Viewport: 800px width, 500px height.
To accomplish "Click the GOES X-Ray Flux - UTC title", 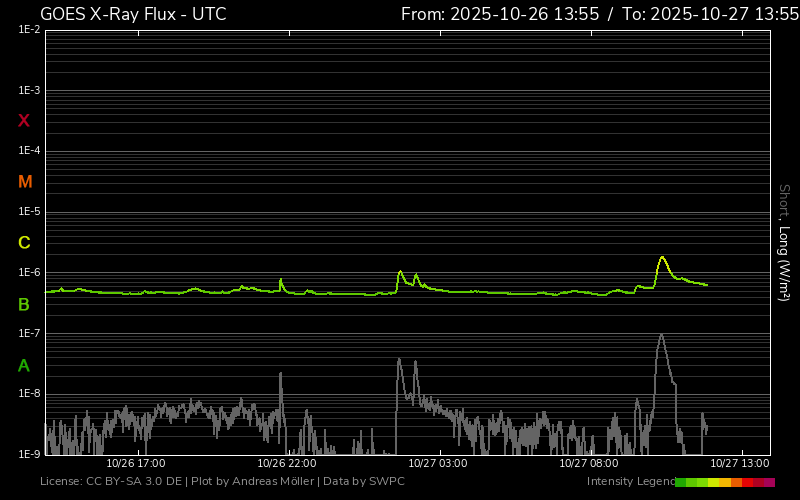I will click(x=133, y=14).
